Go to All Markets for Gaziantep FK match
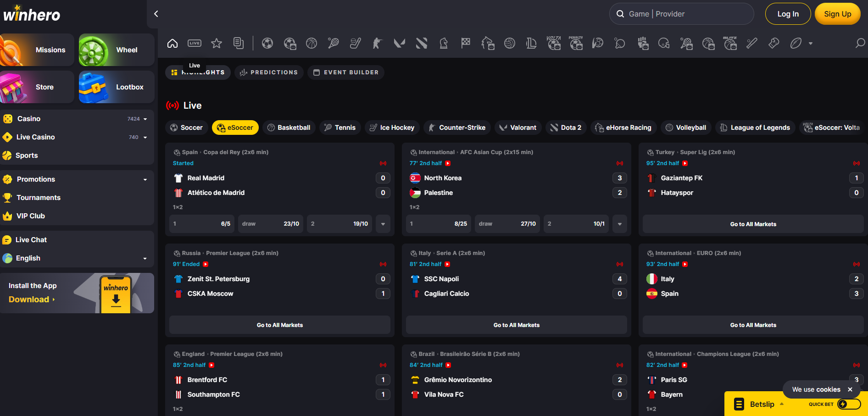This screenshot has height=416, width=868. [x=753, y=224]
